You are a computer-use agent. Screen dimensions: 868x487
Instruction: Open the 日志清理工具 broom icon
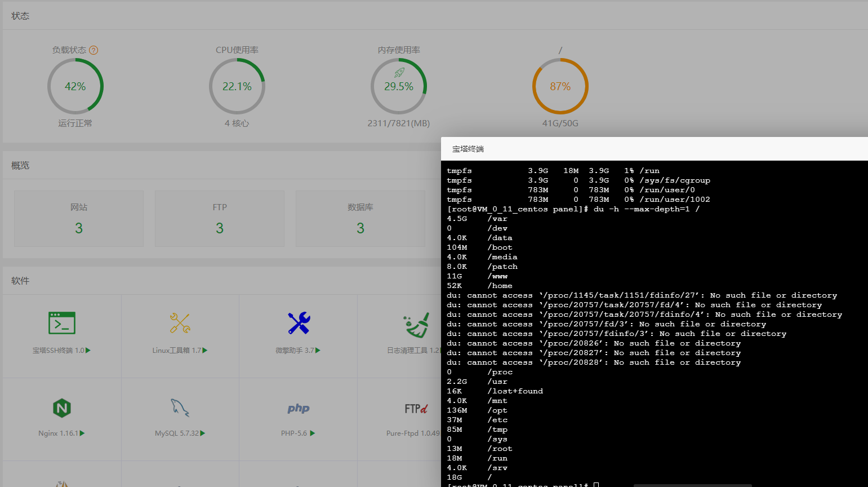(x=417, y=325)
